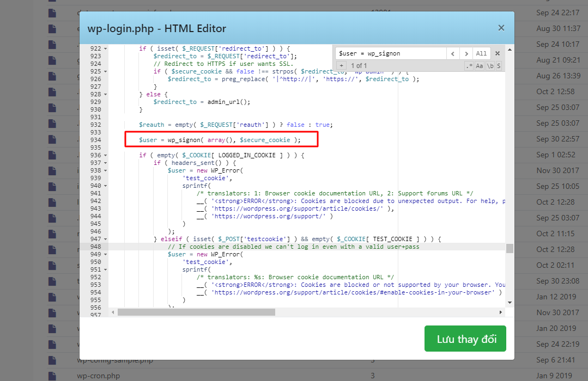
Task: Click file icon in background row dated Sep 6 21:41
Action: coord(52,360)
